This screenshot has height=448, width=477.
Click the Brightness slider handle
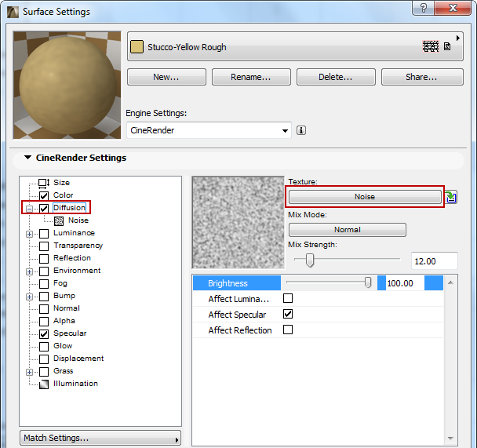[368, 282]
